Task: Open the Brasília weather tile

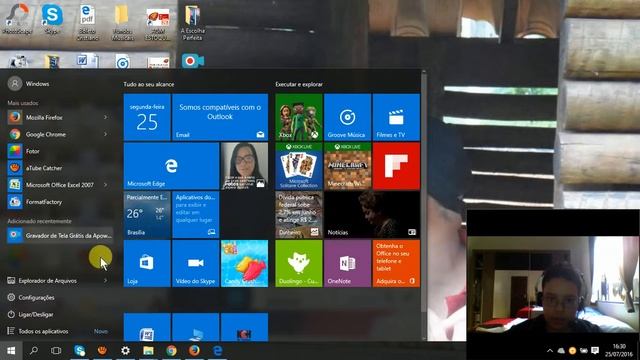Action: (147, 215)
